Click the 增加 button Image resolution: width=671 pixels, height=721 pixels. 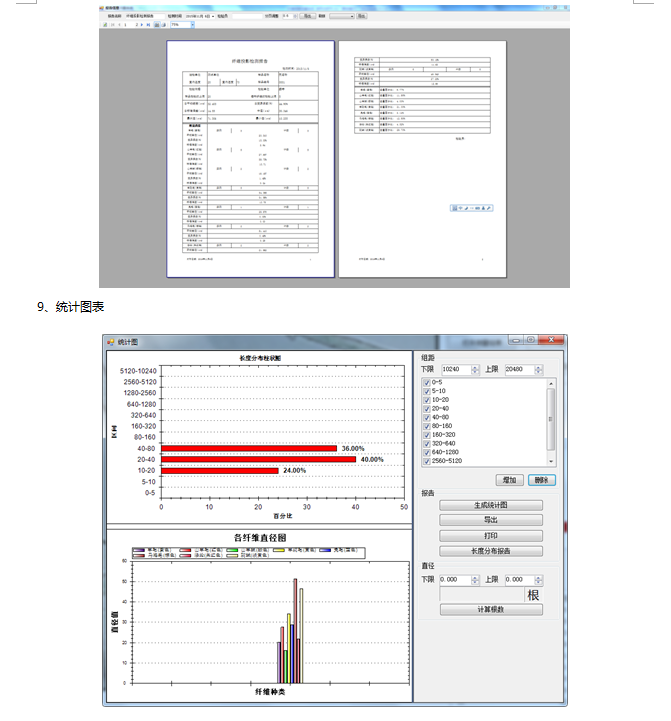pyautogui.click(x=509, y=480)
